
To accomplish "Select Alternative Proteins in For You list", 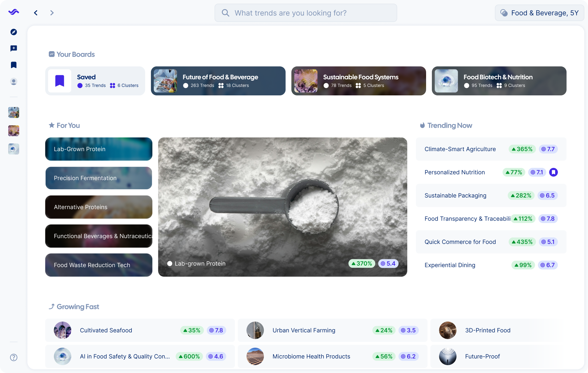I will coord(99,207).
